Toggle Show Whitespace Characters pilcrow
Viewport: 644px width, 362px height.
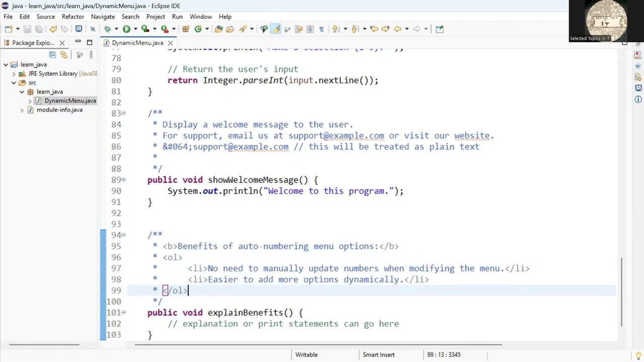(x=321, y=29)
